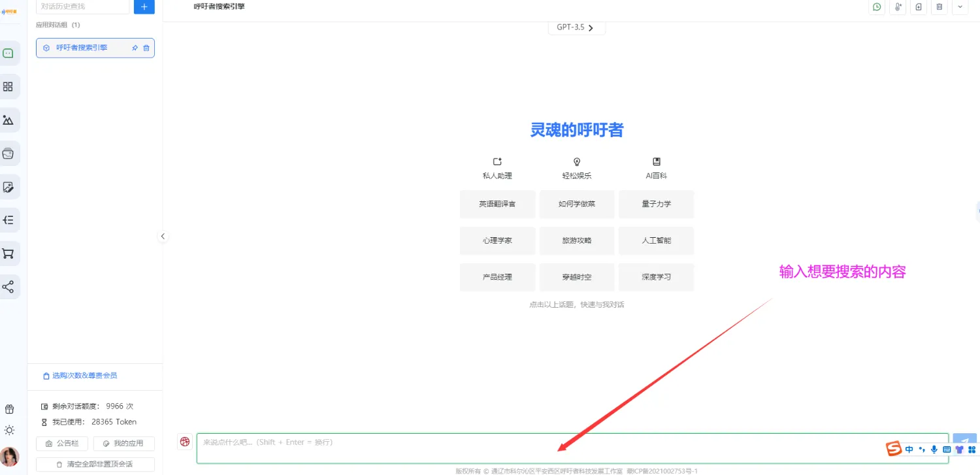980x475 pixels.
Task: Click the trash icon in top toolbar
Action: [939, 7]
